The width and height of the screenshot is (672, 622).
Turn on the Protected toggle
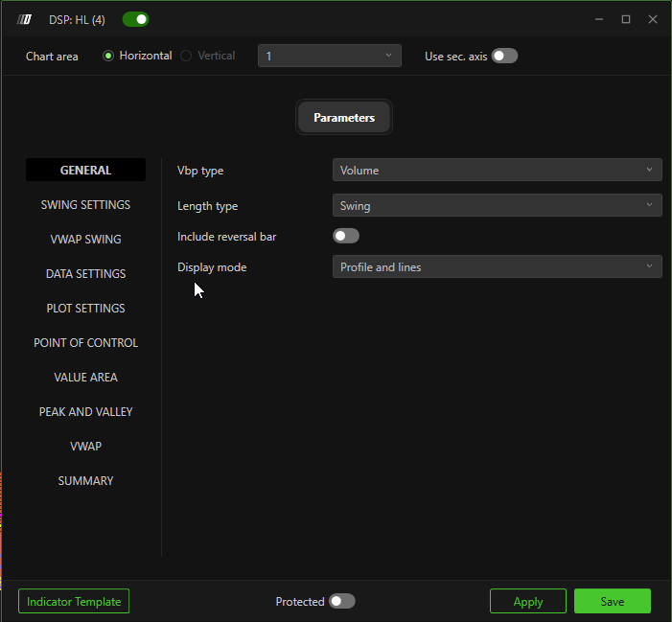(341, 601)
